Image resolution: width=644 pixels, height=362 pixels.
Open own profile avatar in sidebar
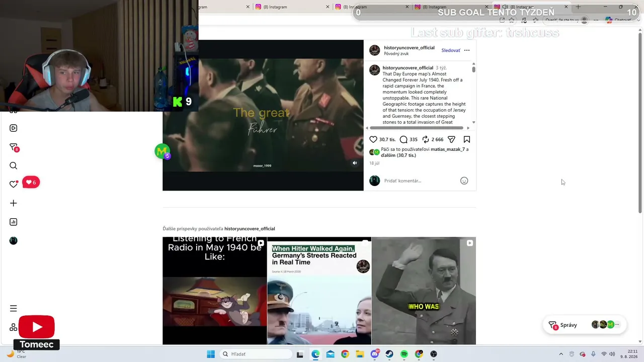[x=14, y=241]
